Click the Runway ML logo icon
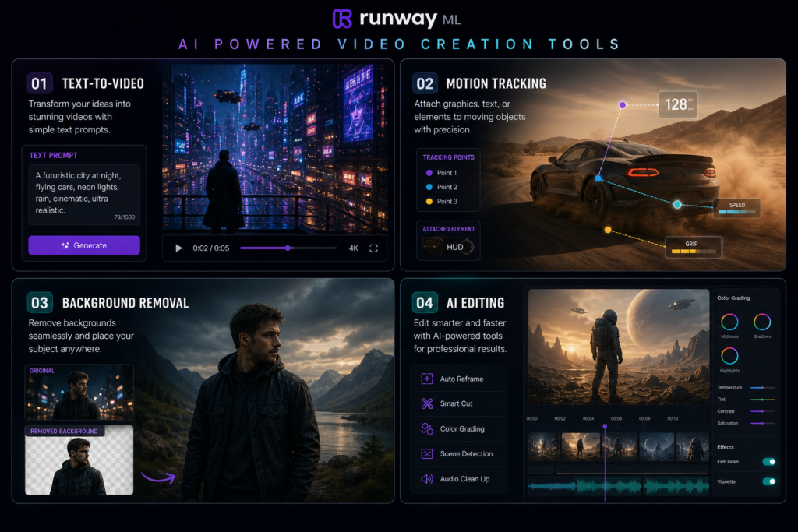The image size is (798, 532). 342,19
